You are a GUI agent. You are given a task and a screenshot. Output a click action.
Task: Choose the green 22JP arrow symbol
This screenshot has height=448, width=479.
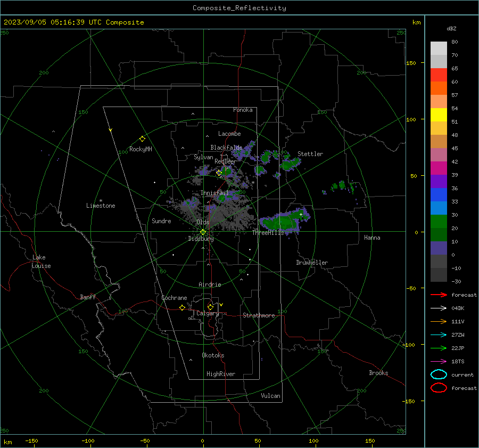(x=439, y=348)
